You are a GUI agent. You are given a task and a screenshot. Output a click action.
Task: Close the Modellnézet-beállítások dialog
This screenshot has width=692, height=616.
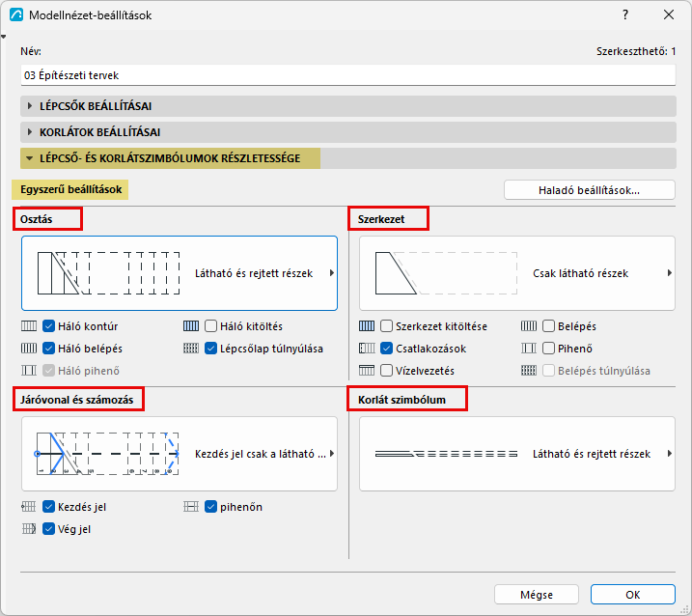point(669,14)
